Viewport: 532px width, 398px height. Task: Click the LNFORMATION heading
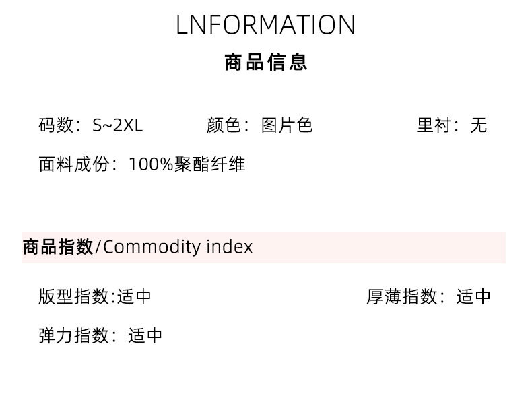tap(265, 25)
